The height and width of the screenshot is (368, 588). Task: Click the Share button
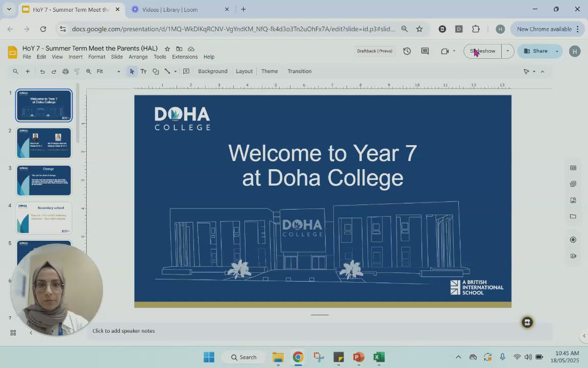coord(535,51)
